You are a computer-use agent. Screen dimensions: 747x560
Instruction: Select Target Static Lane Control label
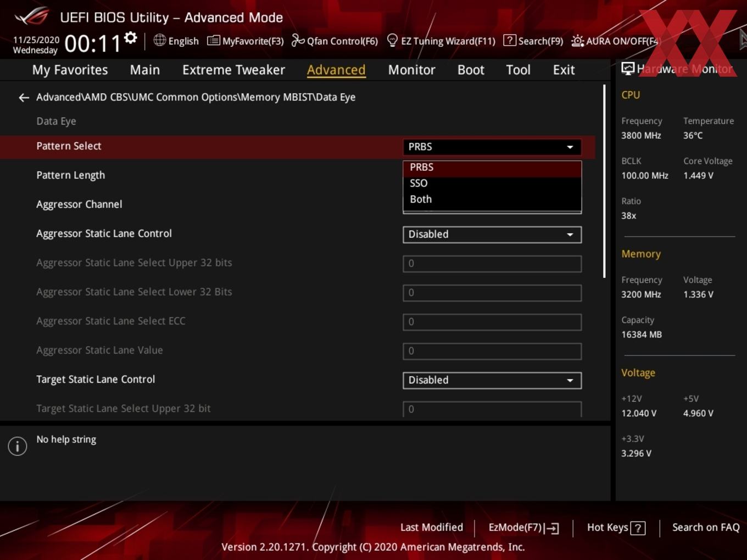tap(96, 379)
